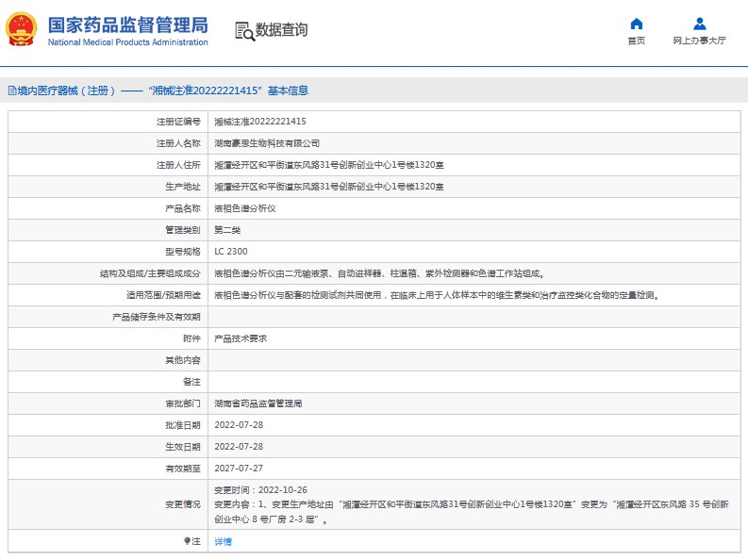Click the 数据查询 heading text
The width and height of the screenshot is (748, 560).
tap(281, 29)
